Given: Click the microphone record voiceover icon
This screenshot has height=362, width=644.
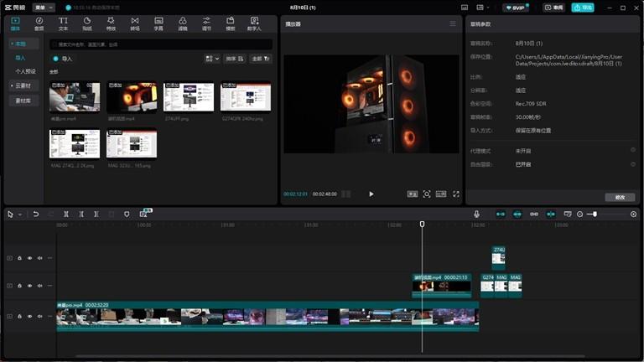Looking at the screenshot, I should pyautogui.click(x=476, y=215).
